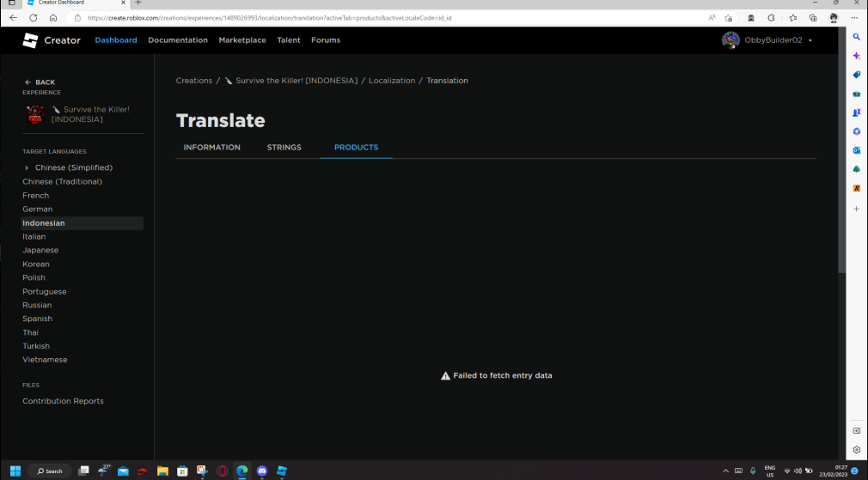
Task: Click the browser home icon
Action: pyautogui.click(x=53, y=18)
